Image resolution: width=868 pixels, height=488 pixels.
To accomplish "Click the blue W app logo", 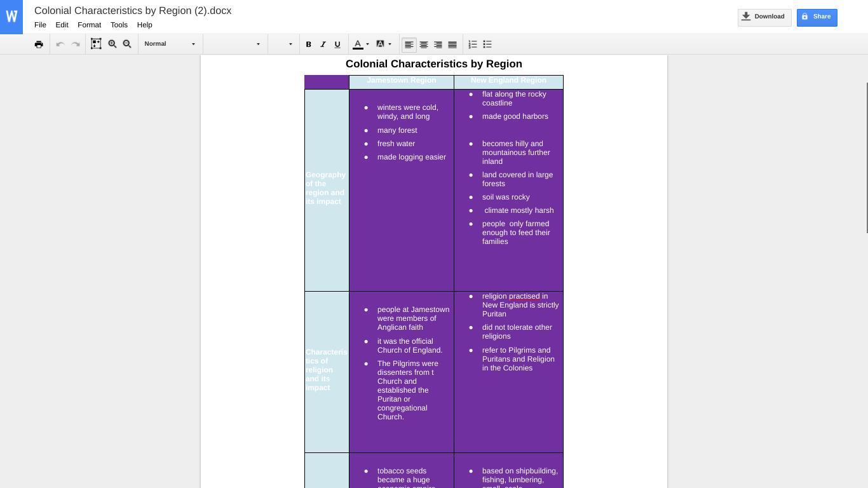I will tap(11, 17).
